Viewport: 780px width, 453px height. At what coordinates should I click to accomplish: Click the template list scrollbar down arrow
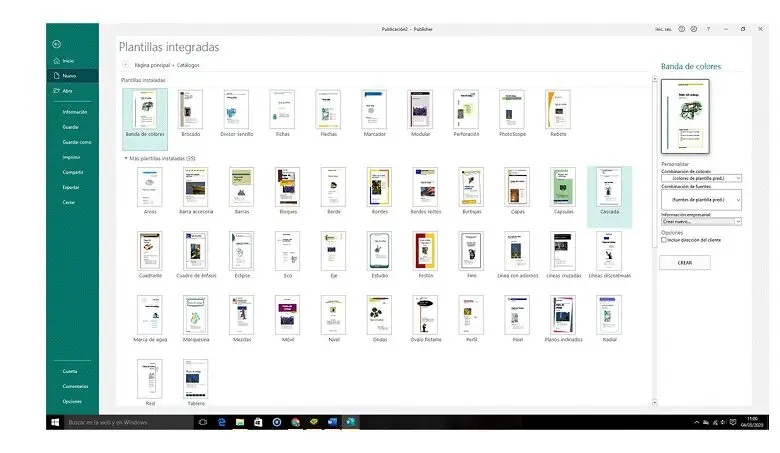point(655,402)
